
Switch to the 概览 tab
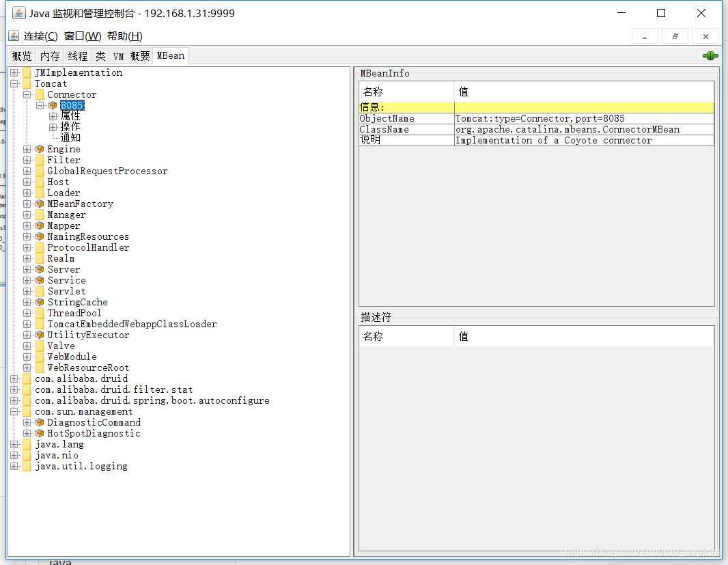click(x=22, y=56)
